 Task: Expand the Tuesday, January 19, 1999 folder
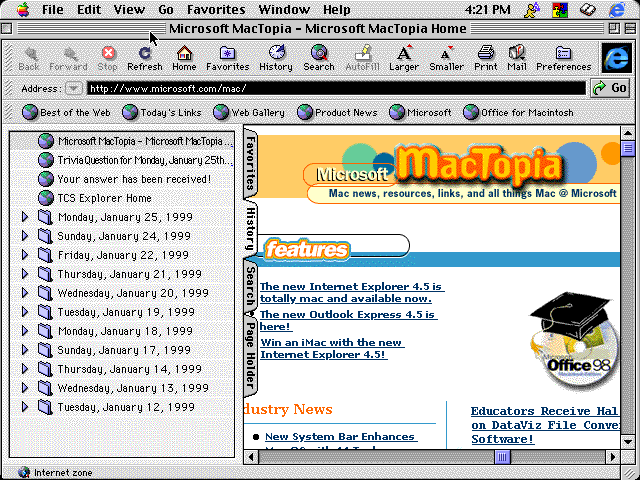(x=25, y=312)
